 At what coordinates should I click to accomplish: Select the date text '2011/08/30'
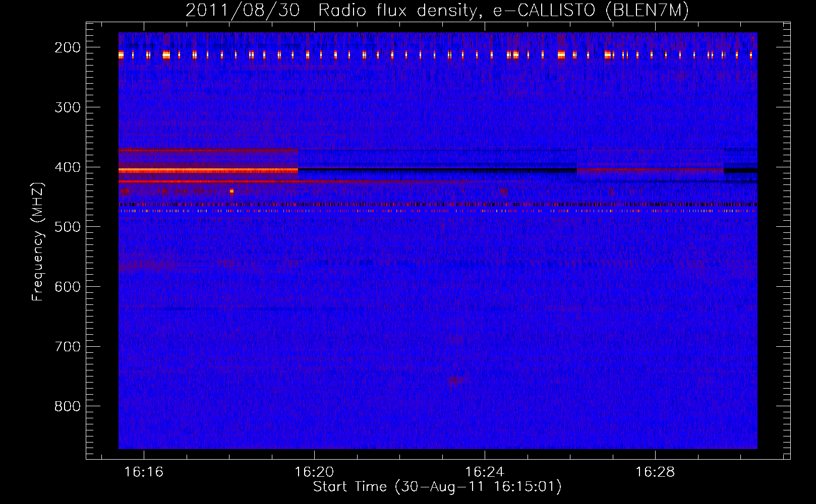[243, 11]
